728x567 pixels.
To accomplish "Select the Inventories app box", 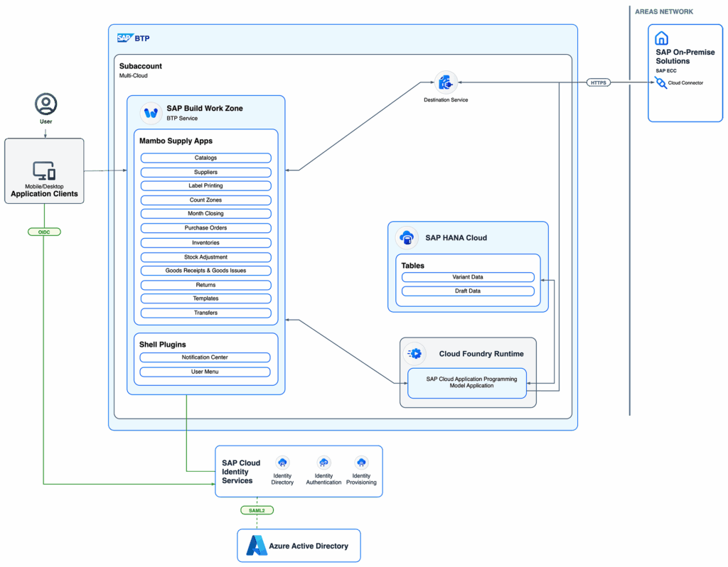I will point(205,243).
